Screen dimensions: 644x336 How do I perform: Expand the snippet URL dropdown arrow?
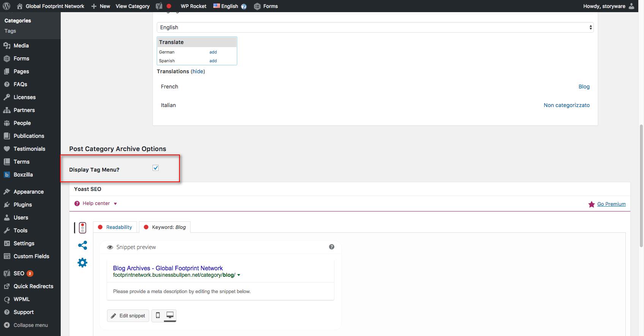pos(239,275)
